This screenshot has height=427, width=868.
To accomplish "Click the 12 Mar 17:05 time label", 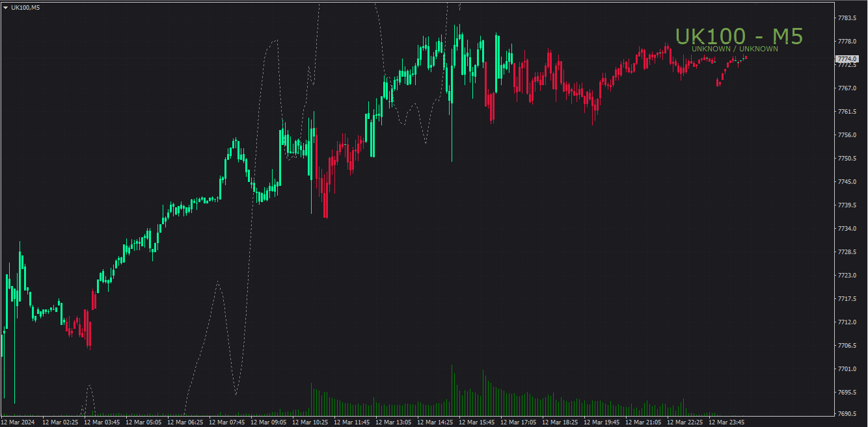I will [518, 422].
